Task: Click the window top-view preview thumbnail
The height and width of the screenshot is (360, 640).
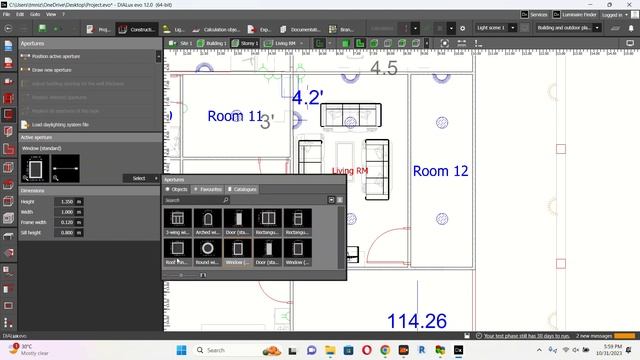Action: click(x=65, y=168)
